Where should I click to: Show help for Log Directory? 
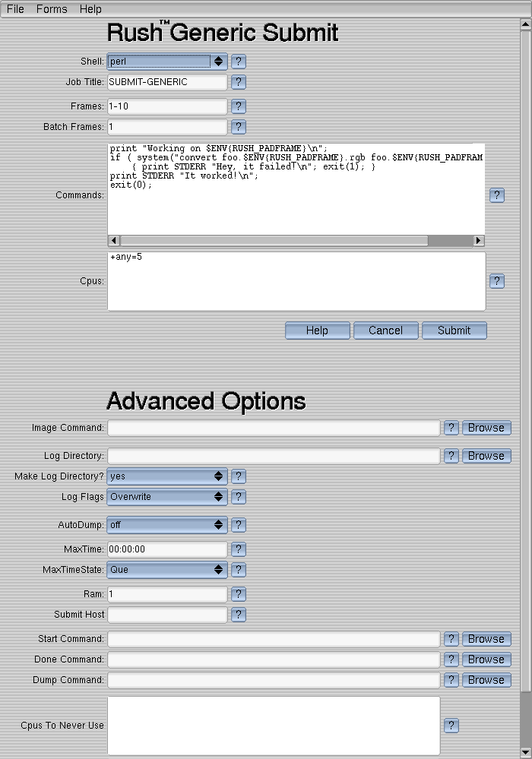[x=451, y=456]
